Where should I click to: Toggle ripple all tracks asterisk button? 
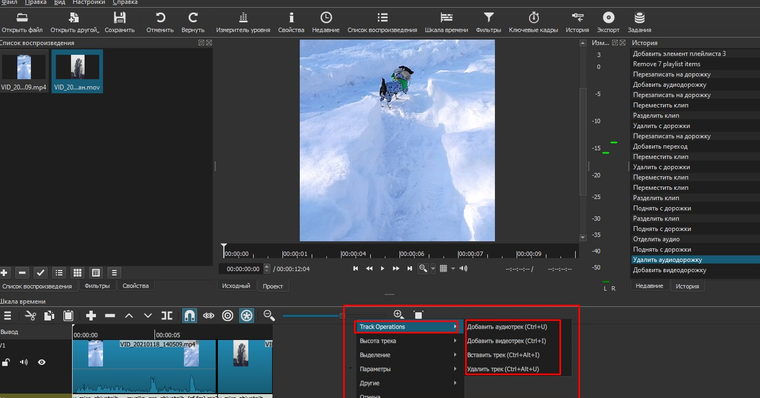click(x=247, y=316)
